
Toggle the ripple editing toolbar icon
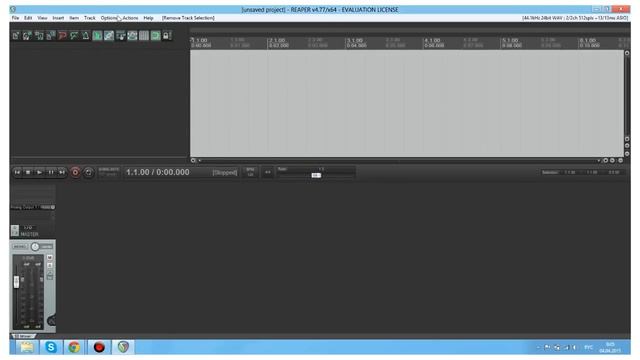pos(121,36)
